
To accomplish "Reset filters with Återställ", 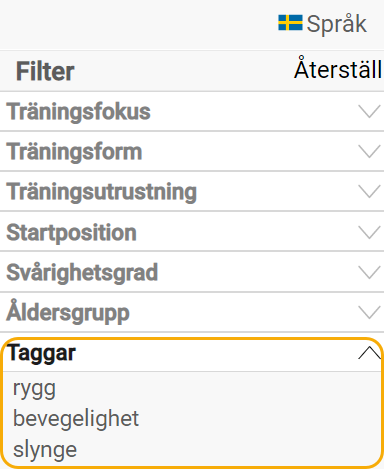I will tap(338, 69).
